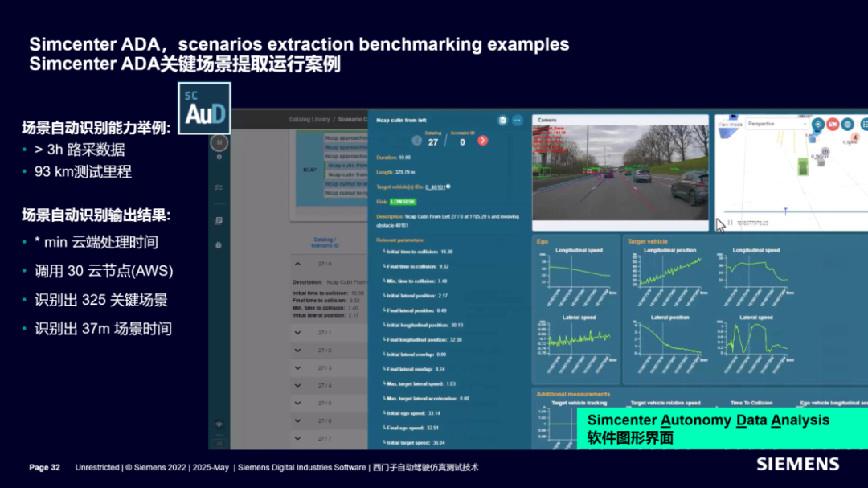Click the help icon beside target vehicle ID
The image size is (868, 488).
[448, 187]
